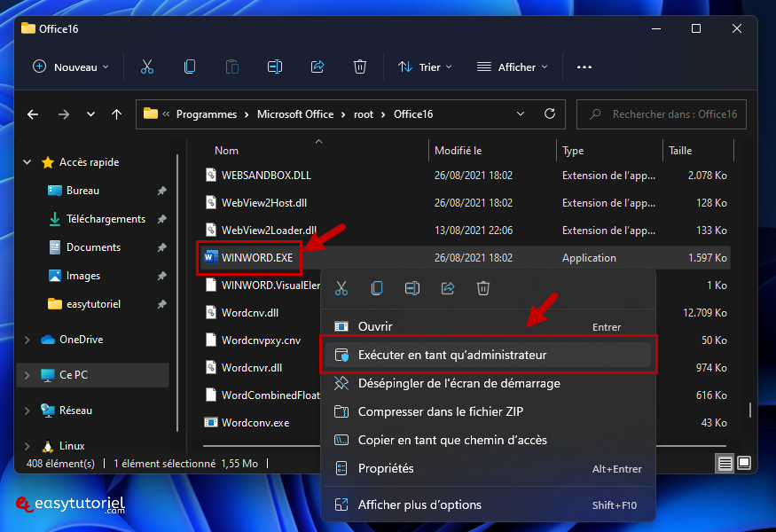Choose Ouvrir in the context menu
The width and height of the screenshot is (776, 532).
coord(488,326)
